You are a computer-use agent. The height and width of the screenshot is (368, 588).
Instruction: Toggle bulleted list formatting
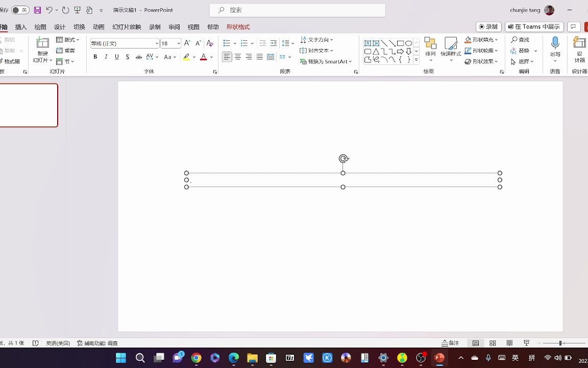tap(226, 43)
